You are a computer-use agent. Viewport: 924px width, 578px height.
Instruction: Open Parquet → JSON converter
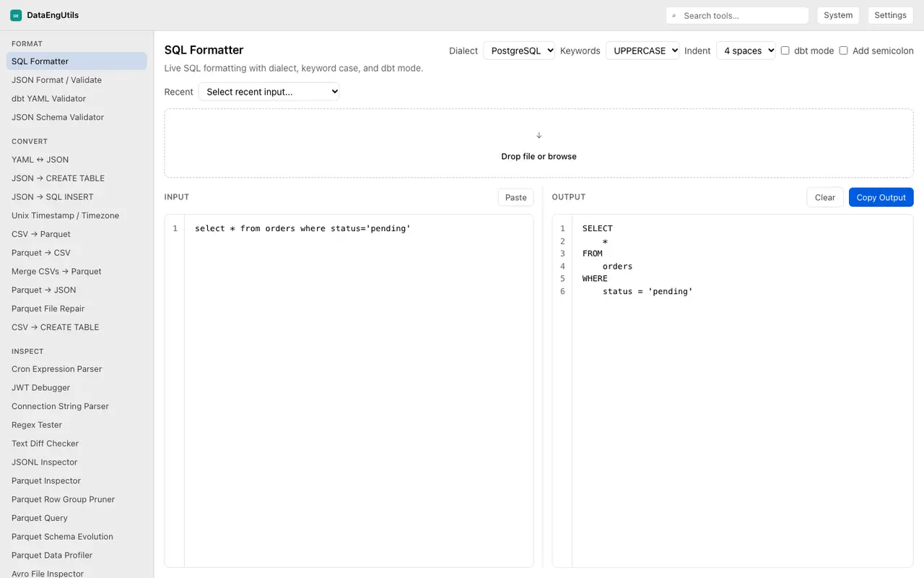click(x=77, y=290)
